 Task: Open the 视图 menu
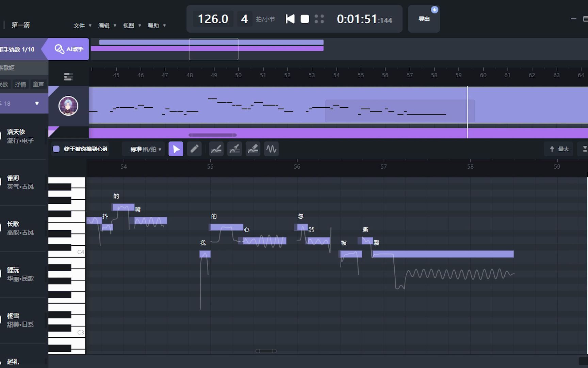(132, 26)
